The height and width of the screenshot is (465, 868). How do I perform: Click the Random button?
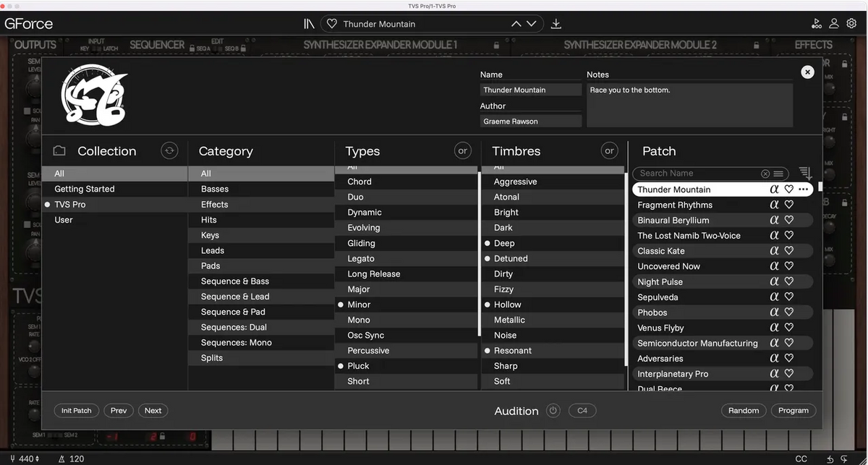coord(744,410)
